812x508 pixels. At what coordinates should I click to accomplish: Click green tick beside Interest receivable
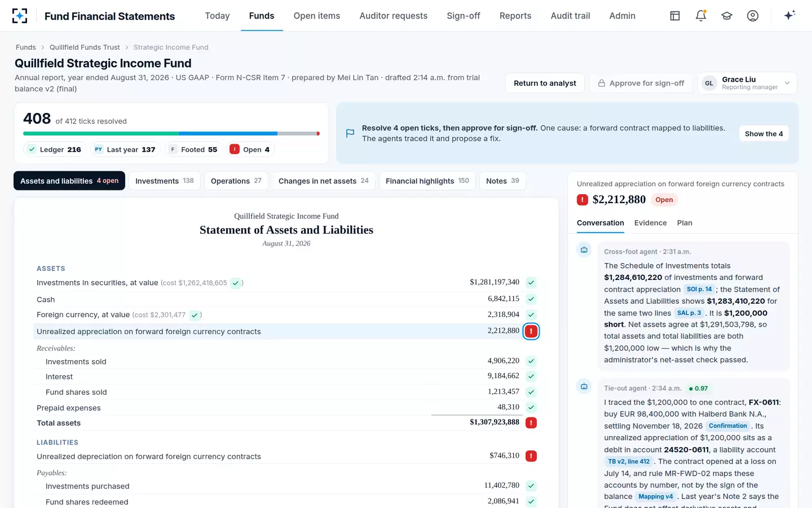(531, 376)
